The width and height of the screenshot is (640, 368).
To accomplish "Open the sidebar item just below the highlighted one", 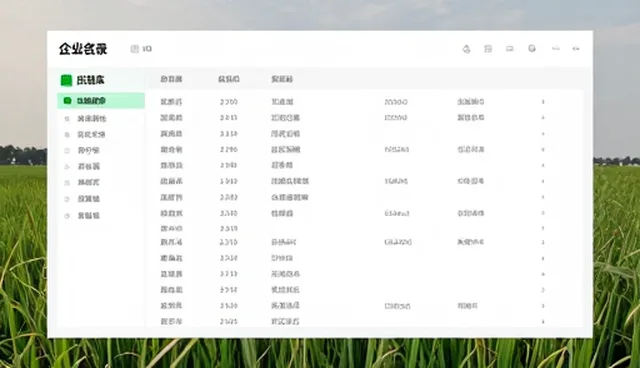I will 101,119.
